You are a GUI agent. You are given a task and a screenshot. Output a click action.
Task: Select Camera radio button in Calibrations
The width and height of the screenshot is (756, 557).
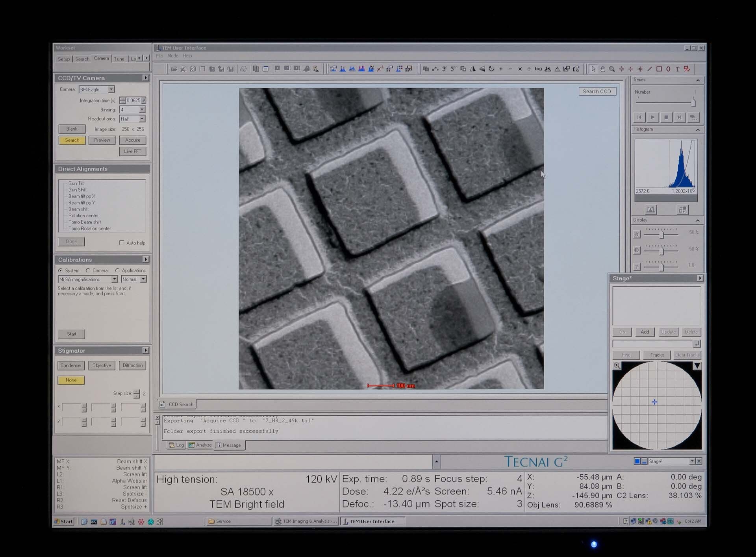pyautogui.click(x=89, y=270)
